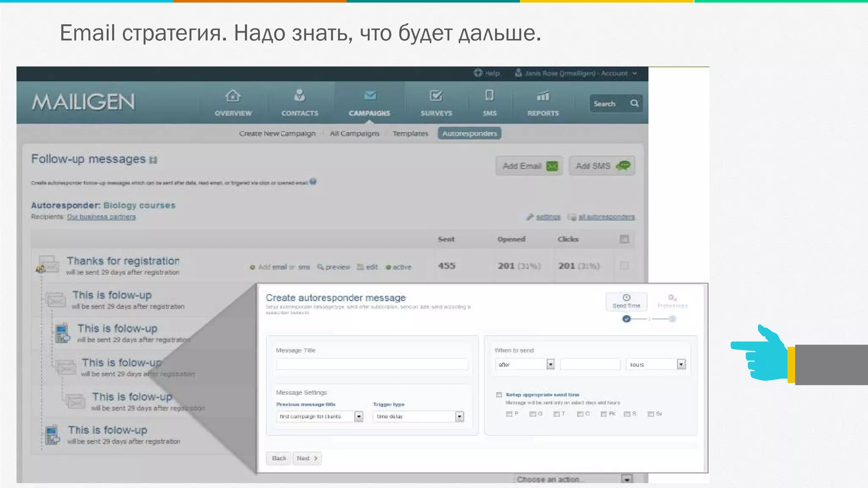Click the edit icon in Thanks row
Image resolution: width=868 pixels, height=488 pixels.
360,267
